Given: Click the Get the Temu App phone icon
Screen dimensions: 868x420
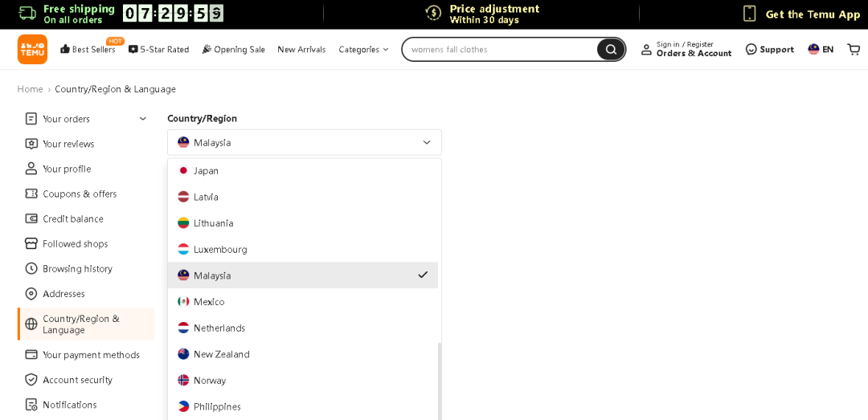Looking at the screenshot, I should point(749,14).
